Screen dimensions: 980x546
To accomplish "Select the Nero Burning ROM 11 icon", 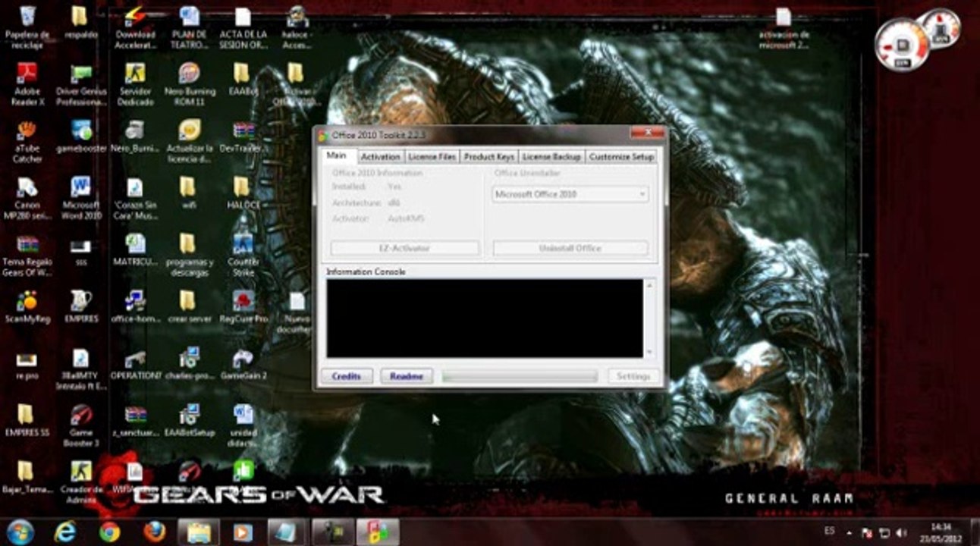I will click(189, 83).
